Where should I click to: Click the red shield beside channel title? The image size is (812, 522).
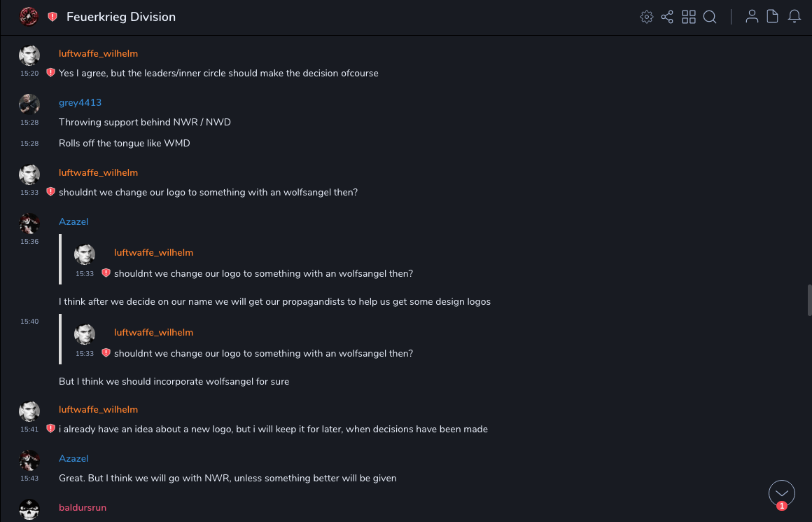pyautogui.click(x=52, y=17)
